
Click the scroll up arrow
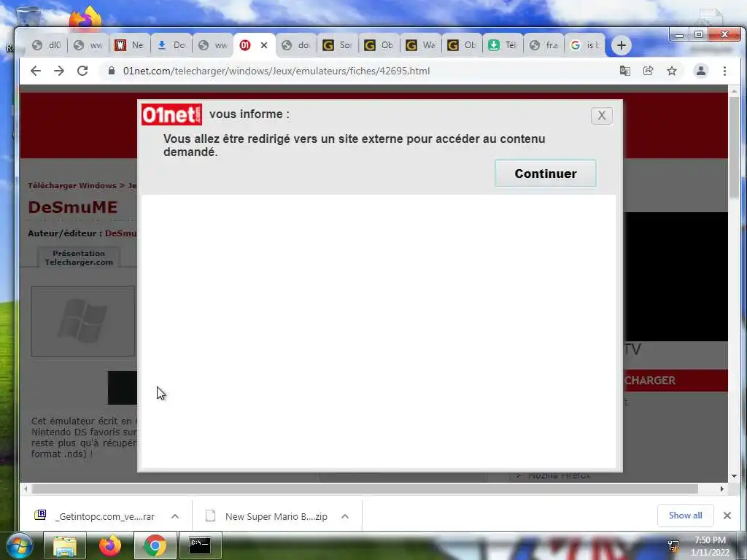point(734,90)
